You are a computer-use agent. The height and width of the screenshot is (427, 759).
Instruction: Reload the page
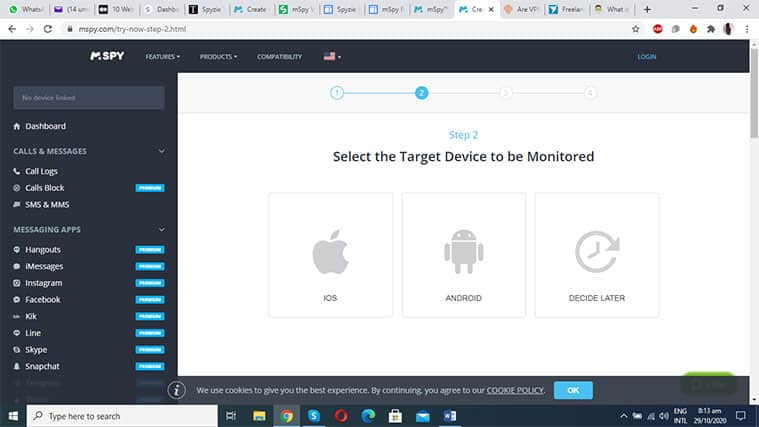click(47, 29)
